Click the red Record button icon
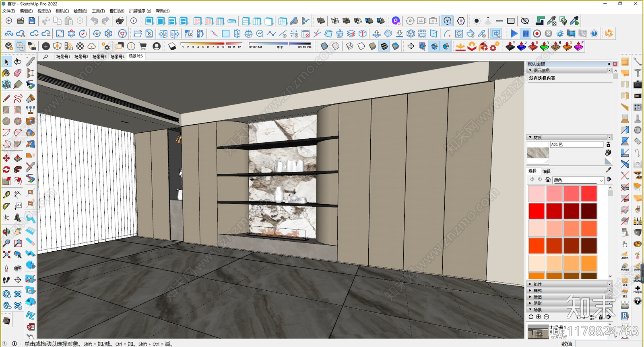Screen dimensions: 644x347 [x=537, y=33]
